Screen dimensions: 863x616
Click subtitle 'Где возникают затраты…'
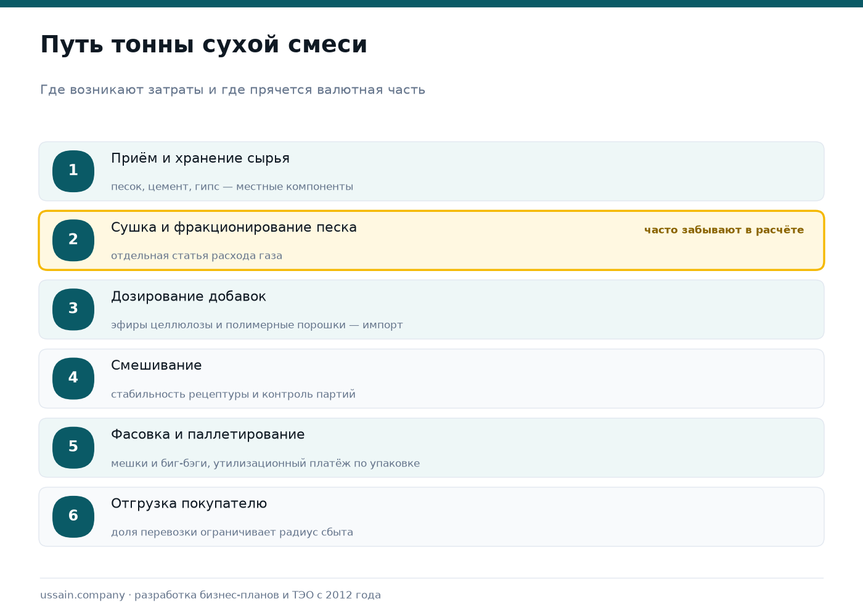click(233, 90)
